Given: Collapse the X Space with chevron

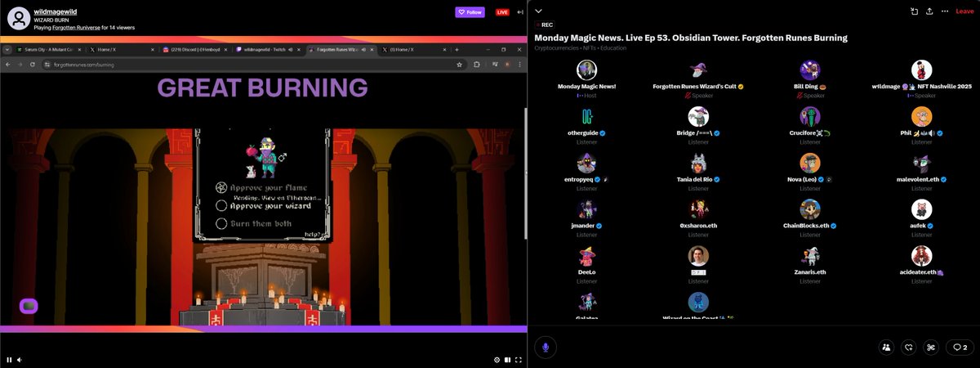Looking at the screenshot, I should click(x=539, y=11).
